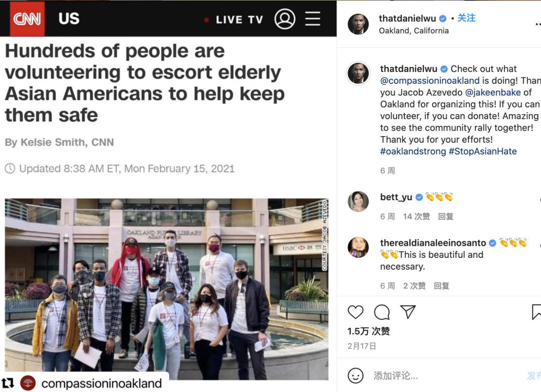Open @compassioninoakland mention link
The width and height of the screenshot is (541, 392).
point(430,81)
